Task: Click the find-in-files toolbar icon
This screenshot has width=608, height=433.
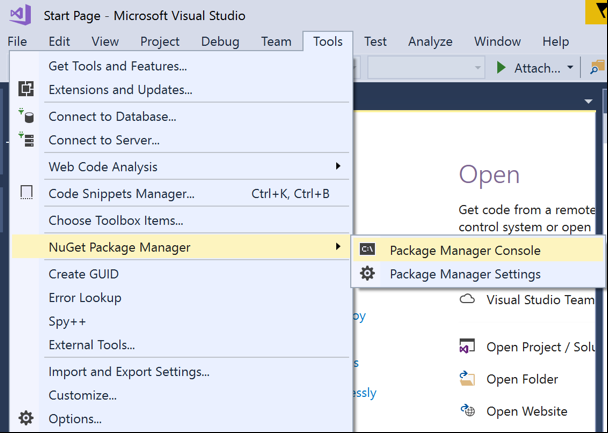Action: click(x=598, y=67)
